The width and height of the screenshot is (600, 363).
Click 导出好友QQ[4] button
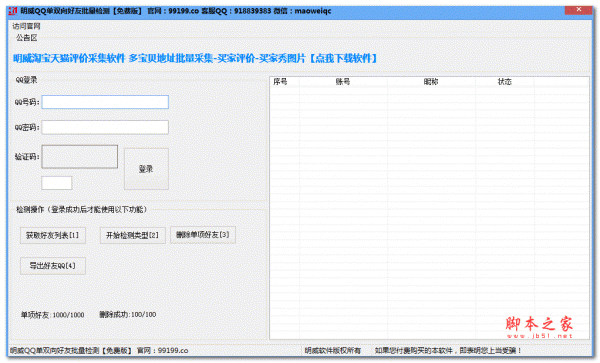(53, 266)
